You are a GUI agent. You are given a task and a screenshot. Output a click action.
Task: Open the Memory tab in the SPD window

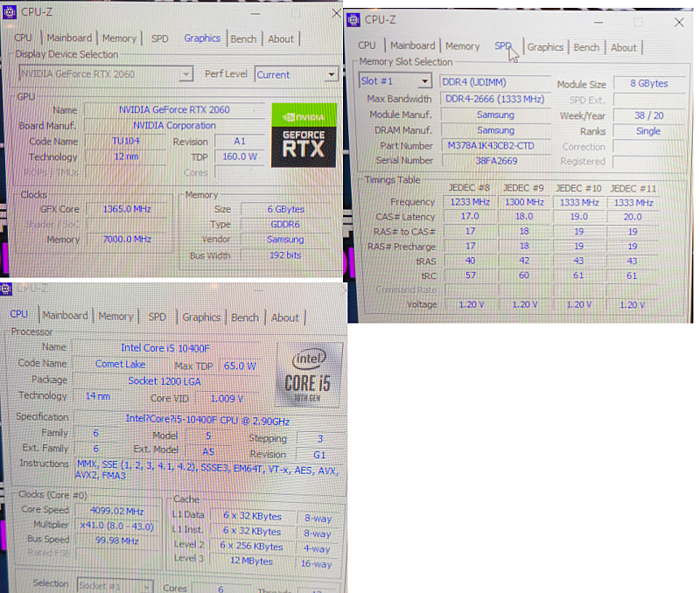(x=462, y=46)
